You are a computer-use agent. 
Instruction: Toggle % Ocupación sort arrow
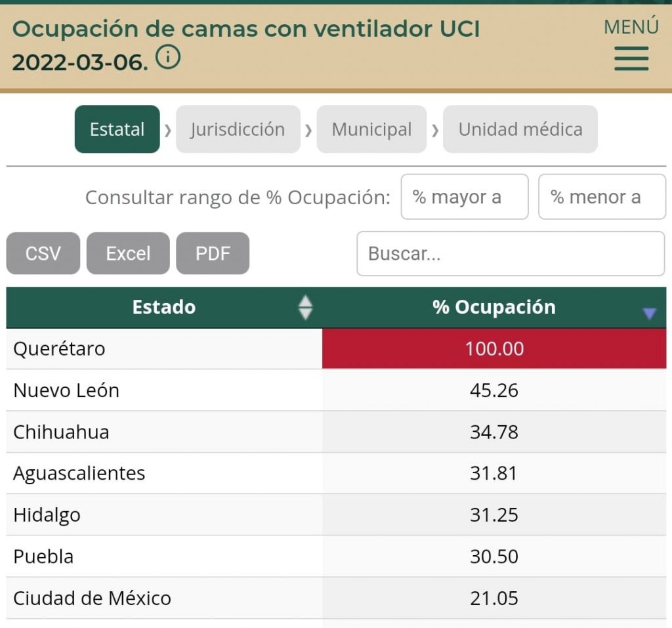649,314
